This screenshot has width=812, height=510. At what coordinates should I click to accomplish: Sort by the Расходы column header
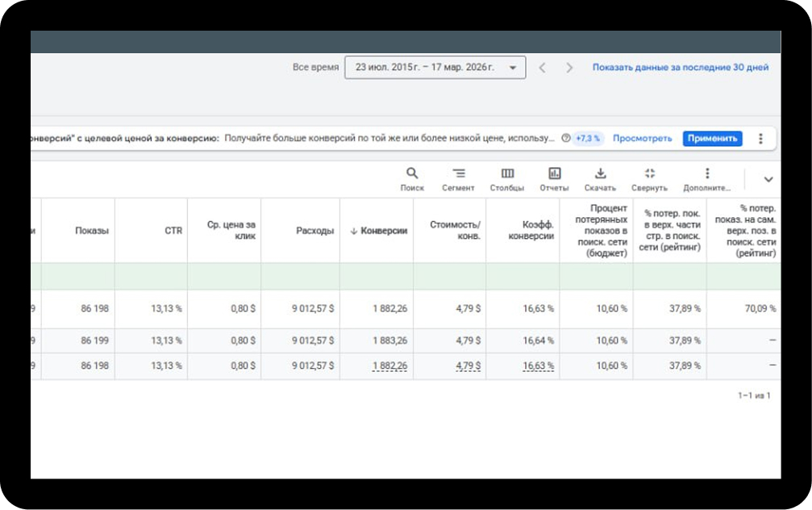coord(314,231)
